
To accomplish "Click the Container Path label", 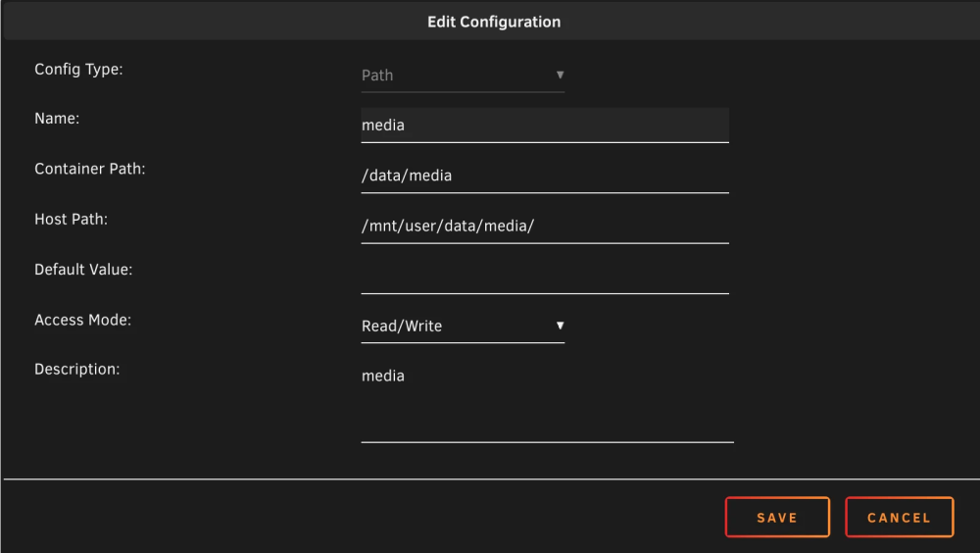I will pyautogui.click(x=90, y=169).
